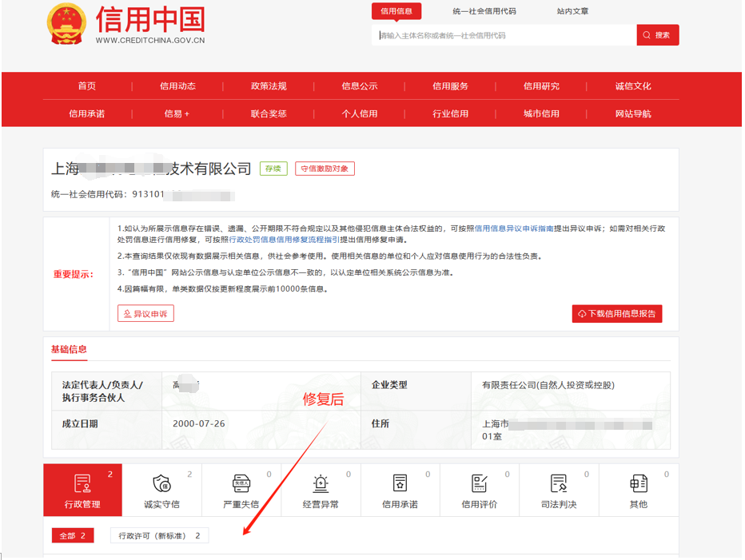Open 信用承诺 in the red navigation bar
The image size is (745, 560).
pyautogui.click(x=87, y=113)
